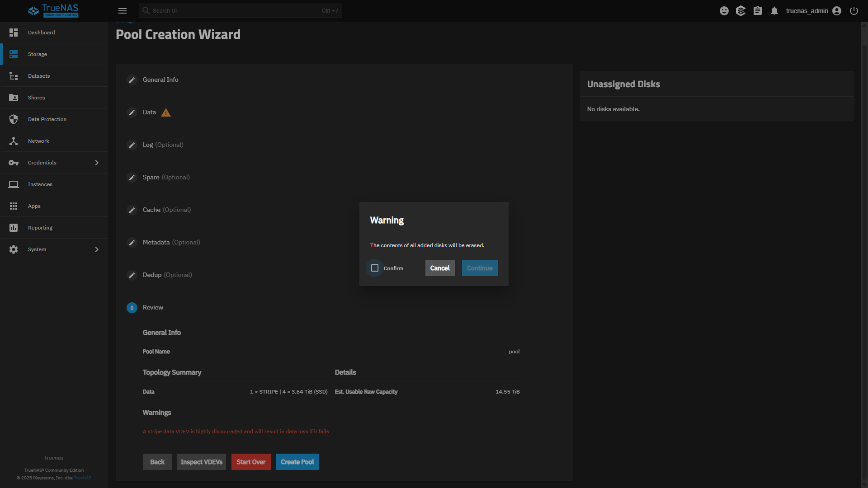
Task: Click the Create Pool button
Action: click(x=297, y=462)
